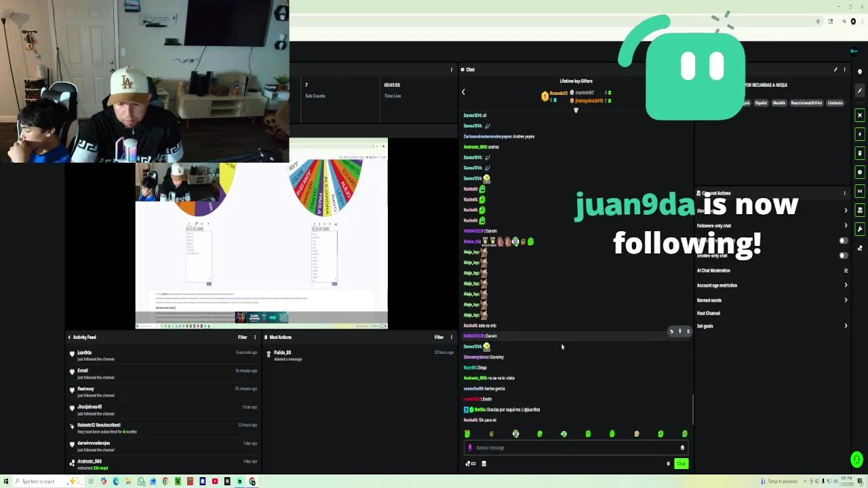Edit stream info with the pencil icon
Screen dimensions: 868x488
coord(835,69)
